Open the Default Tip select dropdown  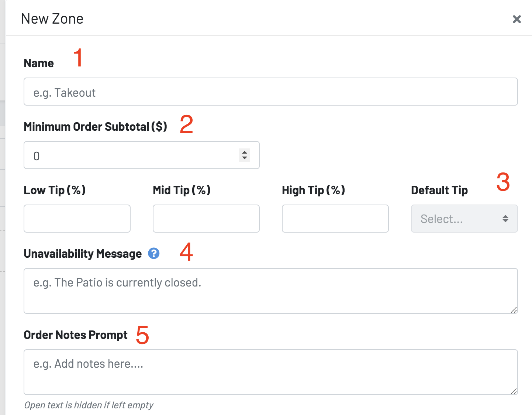pyautogui.click(x=464, y=219)
